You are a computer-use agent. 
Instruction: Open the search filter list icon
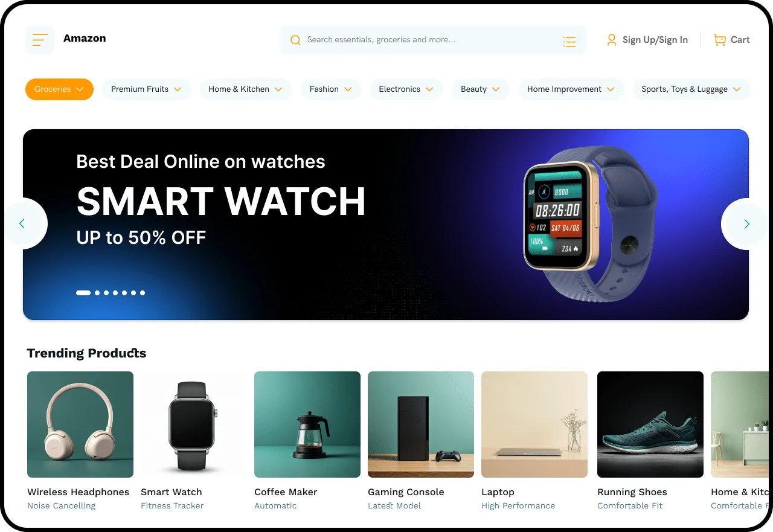569,41
